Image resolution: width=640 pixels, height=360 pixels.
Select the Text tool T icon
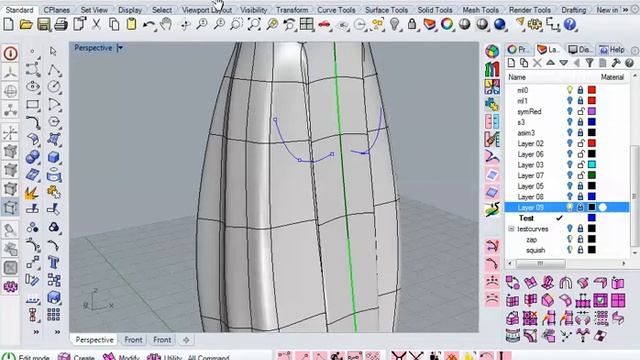tap(54, 262)
